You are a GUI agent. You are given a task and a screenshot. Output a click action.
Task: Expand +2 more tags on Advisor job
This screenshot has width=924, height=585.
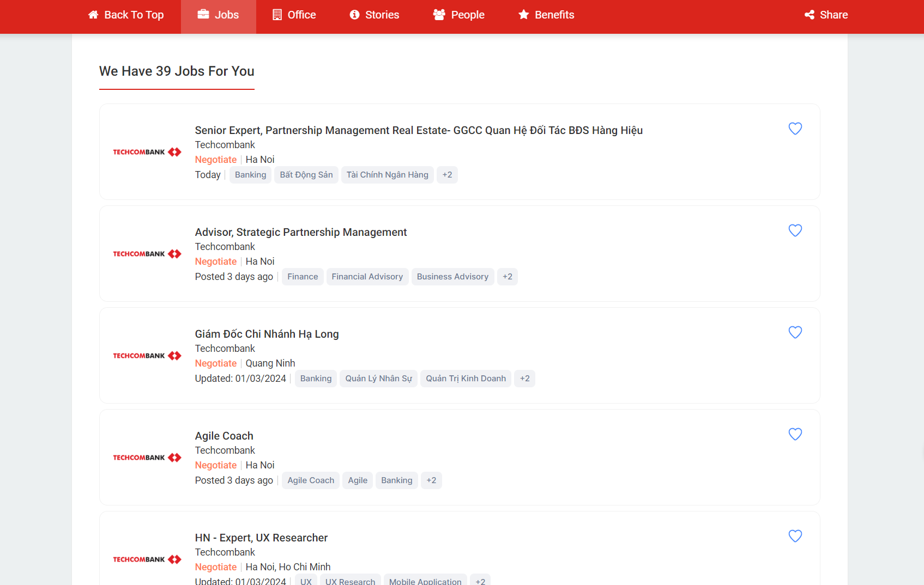coord(508,277)
